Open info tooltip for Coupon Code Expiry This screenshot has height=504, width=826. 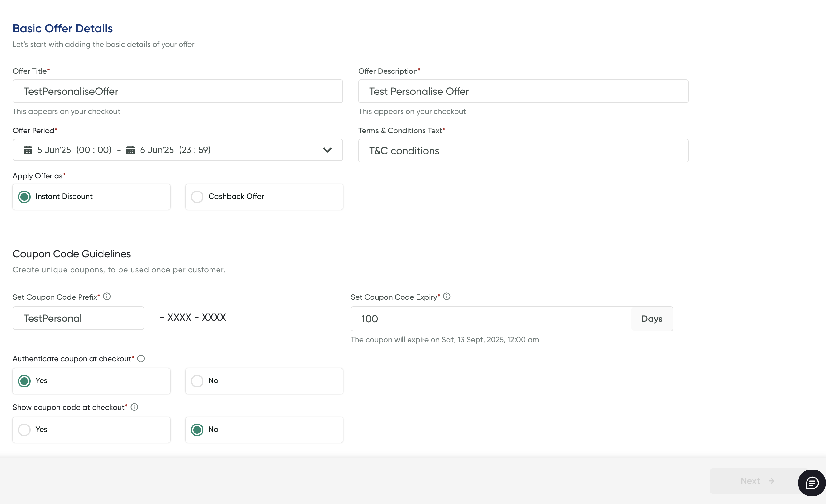[447, 297]
